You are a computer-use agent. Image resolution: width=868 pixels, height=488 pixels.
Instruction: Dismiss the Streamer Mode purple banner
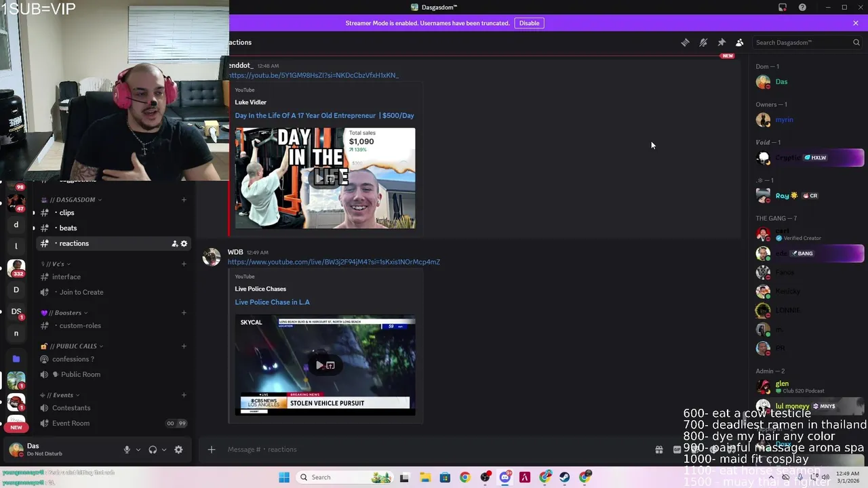(856, 23)
